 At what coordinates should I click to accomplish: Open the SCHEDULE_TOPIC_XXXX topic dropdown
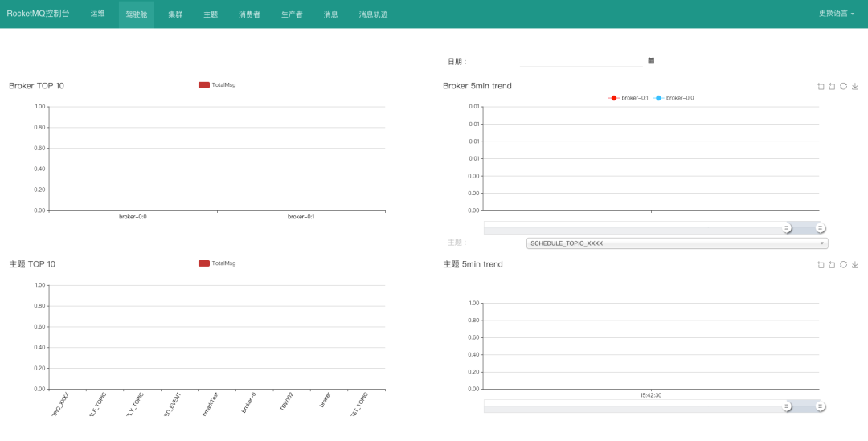pyautogui.click(x=677, y=243)
